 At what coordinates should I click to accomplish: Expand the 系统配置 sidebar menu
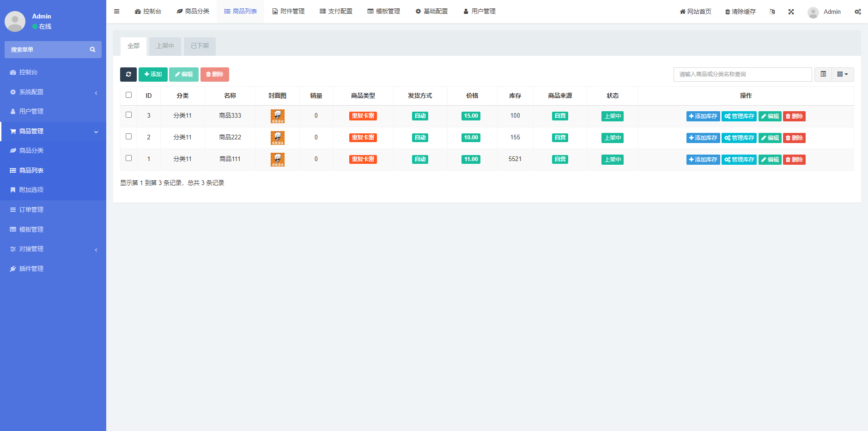[x=31, y=92]
